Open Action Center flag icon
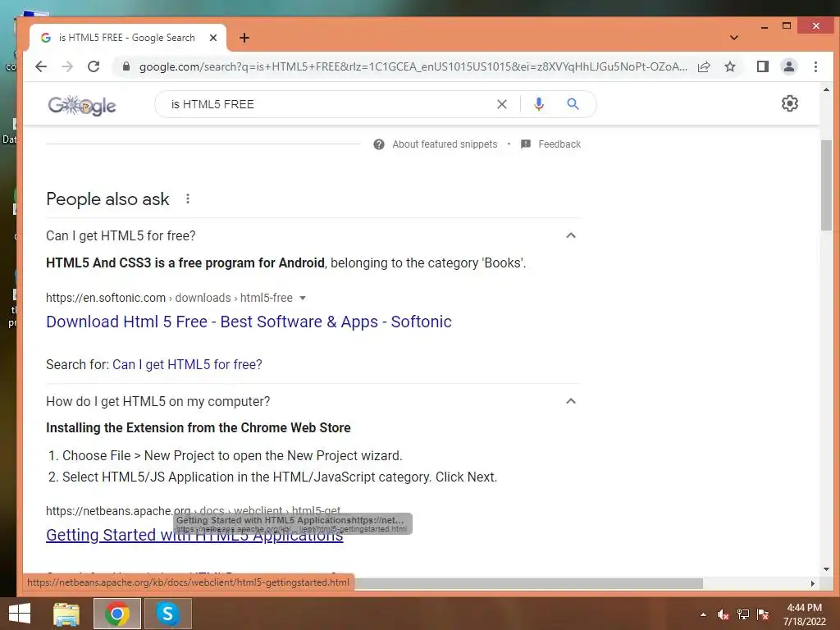 [763, 614]
